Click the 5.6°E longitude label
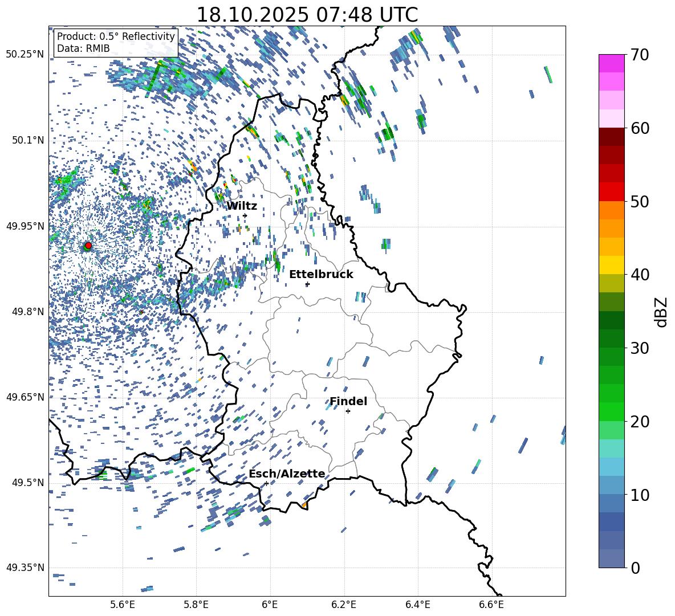Screen dimensions: 675x616 pyautogui.click(x=123, y=605)
